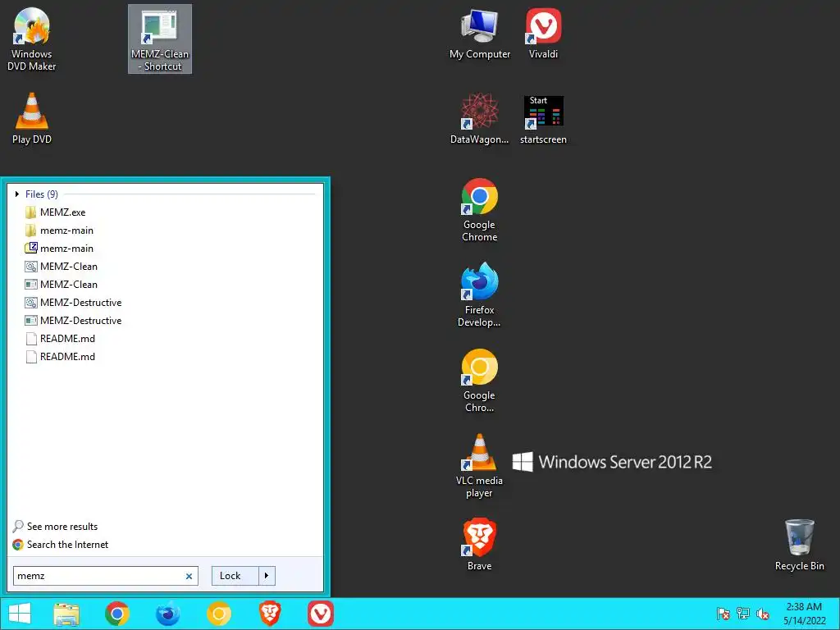
Task: Select the MEMZ-Clean Shortcut desktop icon
Action: [x=160, y=39]
